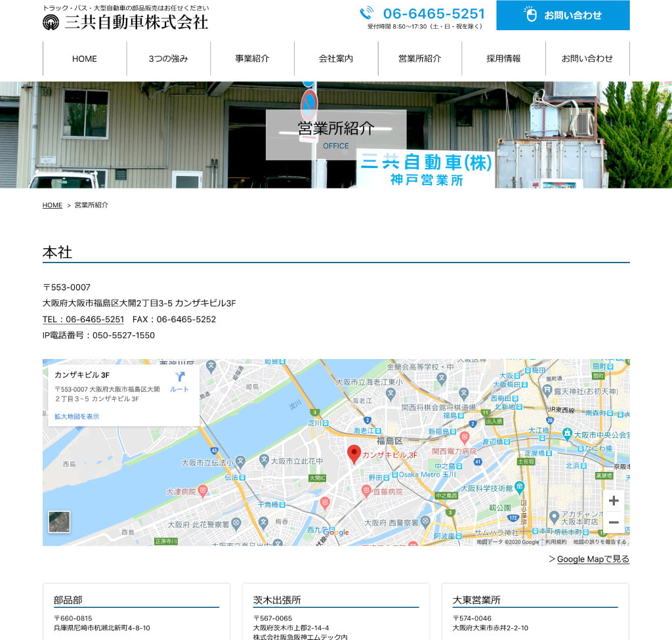672x640 pixels.
Task: Open 採用情報 recruitment menu item
Action: [503, 58]
